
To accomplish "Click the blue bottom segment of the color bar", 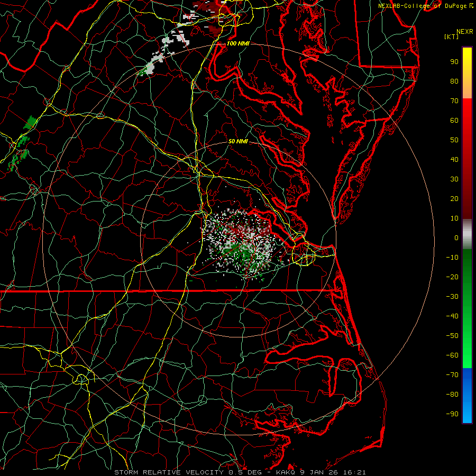I will 467,396.
